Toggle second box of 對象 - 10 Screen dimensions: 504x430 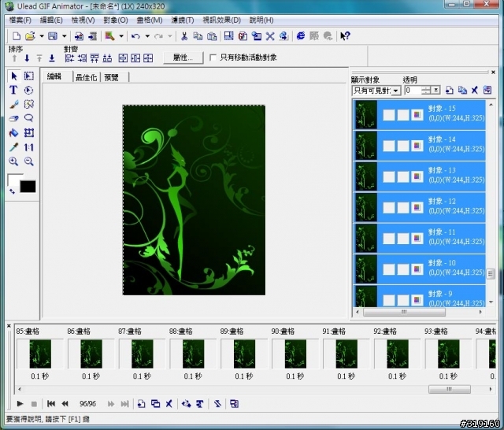[x=403, y=269]
